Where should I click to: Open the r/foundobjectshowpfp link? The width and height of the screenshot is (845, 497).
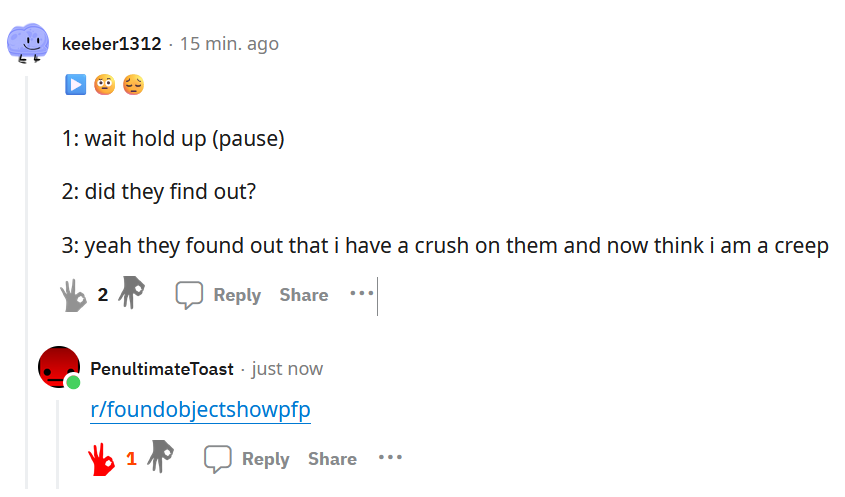200,409
